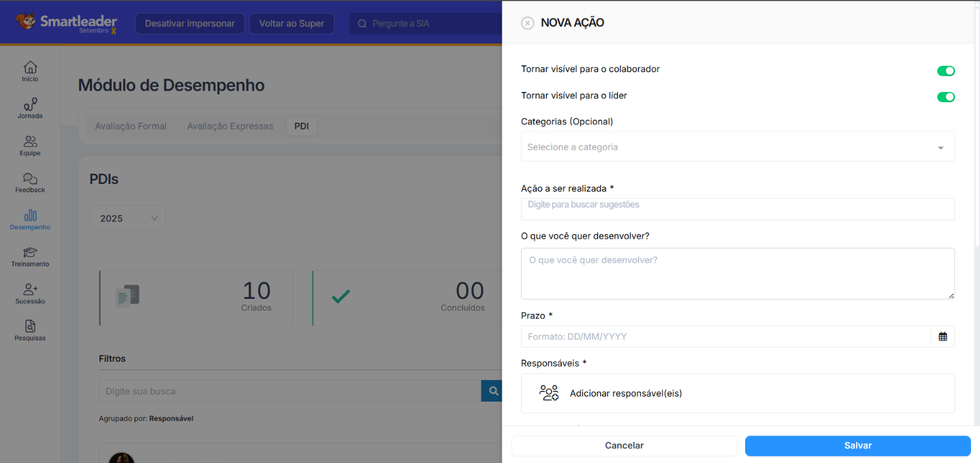The height and width of the screenshot is (463, 980).
Task: Open Sucessão in the sidebar
Action: pos(30,293)
